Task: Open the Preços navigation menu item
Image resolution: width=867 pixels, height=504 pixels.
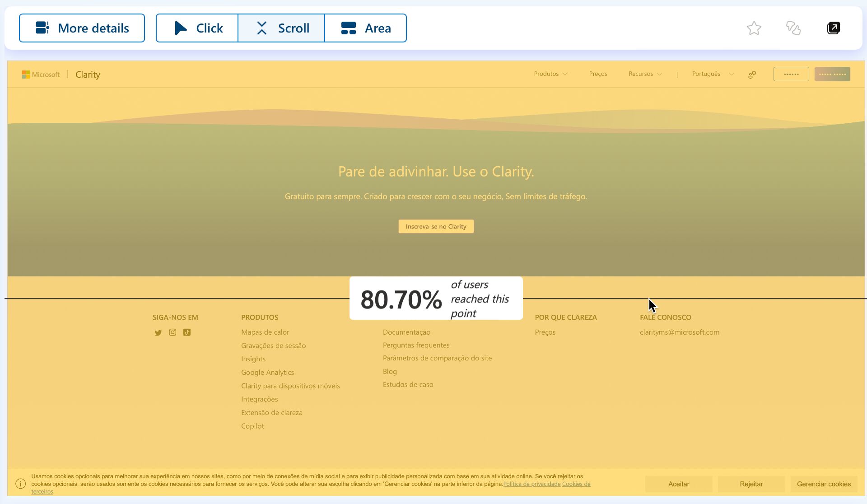Action: point(597,73)
